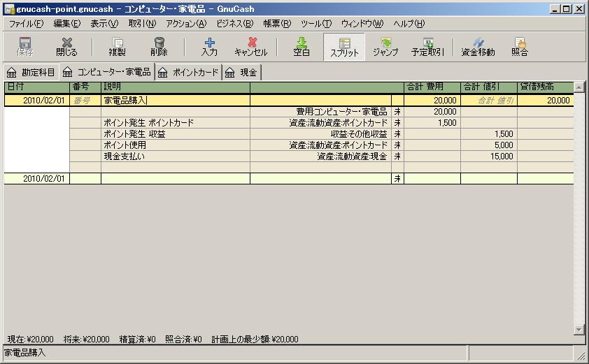Maximize the GnuCash window
The height and width of the screenshot is (364, 589).
pyautogui.click(x=567, y=8)
